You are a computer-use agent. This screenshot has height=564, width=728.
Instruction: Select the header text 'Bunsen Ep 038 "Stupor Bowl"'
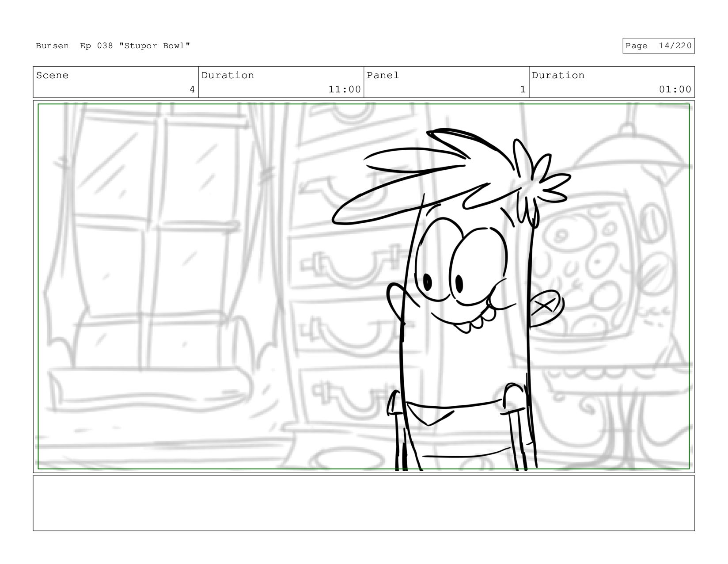coord(113,46)
